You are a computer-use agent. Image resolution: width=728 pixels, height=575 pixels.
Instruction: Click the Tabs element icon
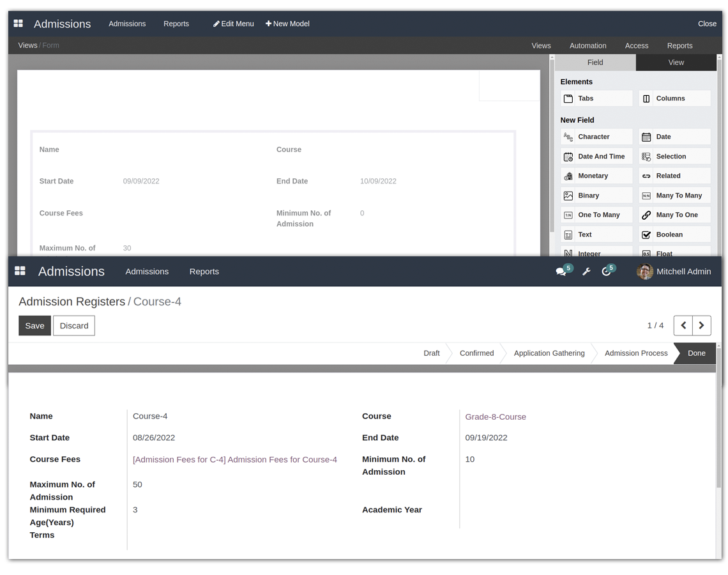(x=568, y=98)
